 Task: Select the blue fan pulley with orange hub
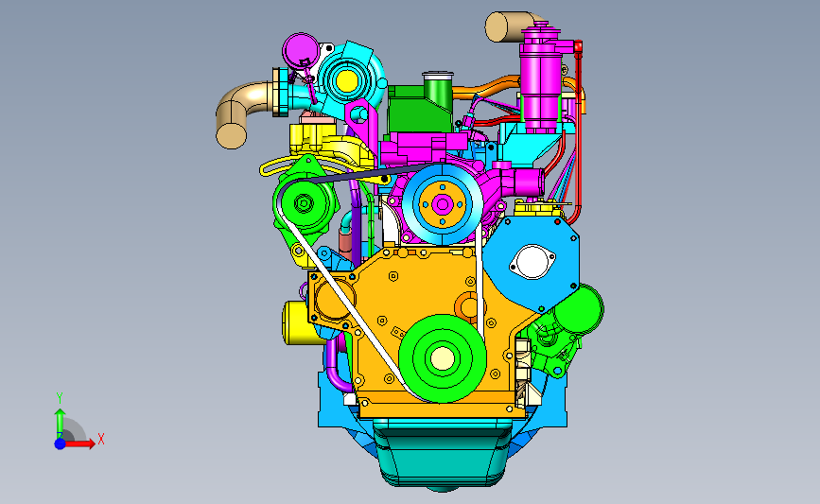pos(443,204)
